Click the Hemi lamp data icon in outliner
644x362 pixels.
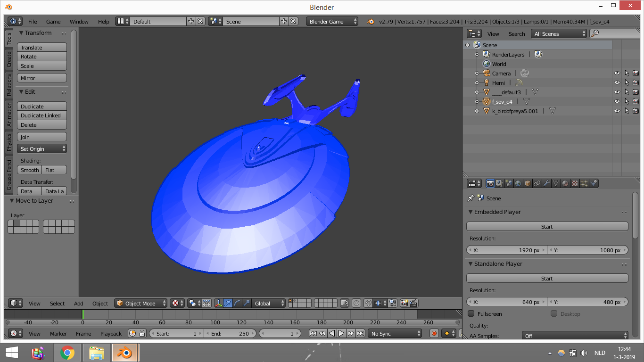coord(519,82)
